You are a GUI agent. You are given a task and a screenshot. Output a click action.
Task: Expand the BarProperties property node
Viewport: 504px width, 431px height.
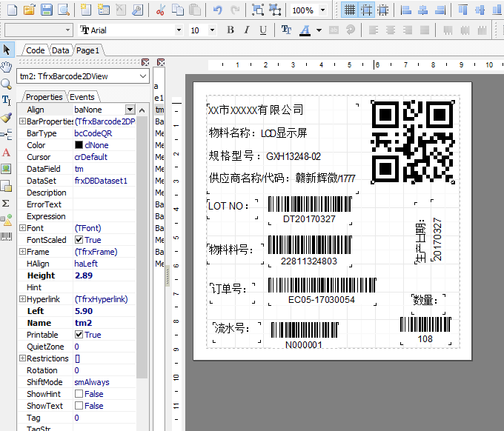22,121
